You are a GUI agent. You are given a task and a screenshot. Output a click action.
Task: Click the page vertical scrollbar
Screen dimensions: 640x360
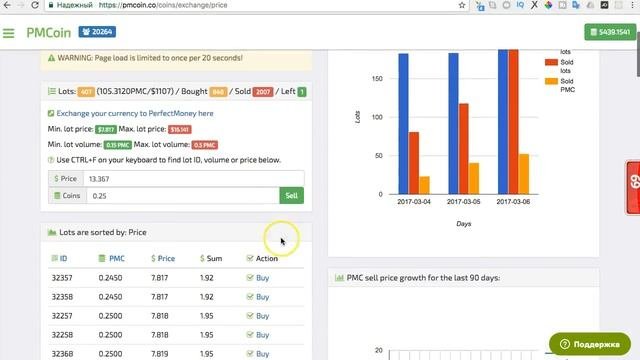coord(638,53)
